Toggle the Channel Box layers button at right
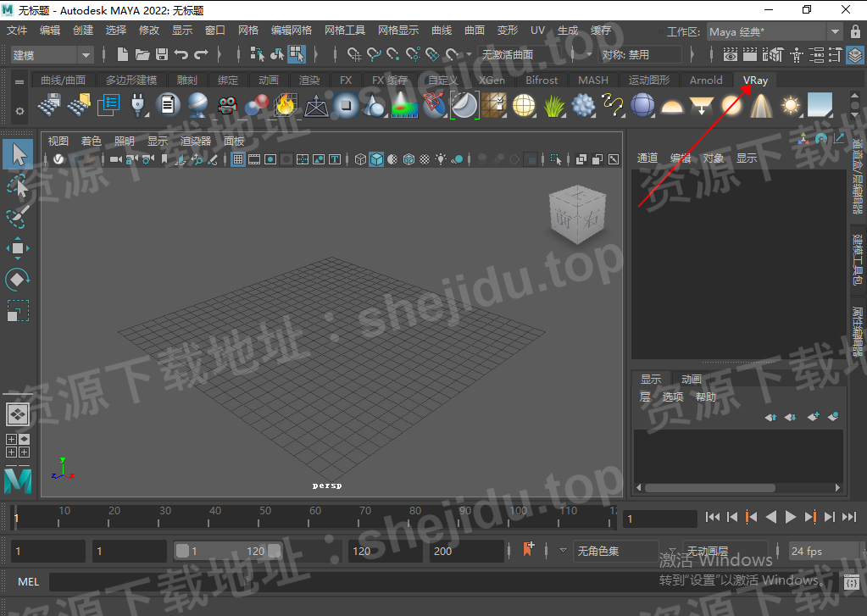The height and width of the screenshot is (616, 867). 855,55
